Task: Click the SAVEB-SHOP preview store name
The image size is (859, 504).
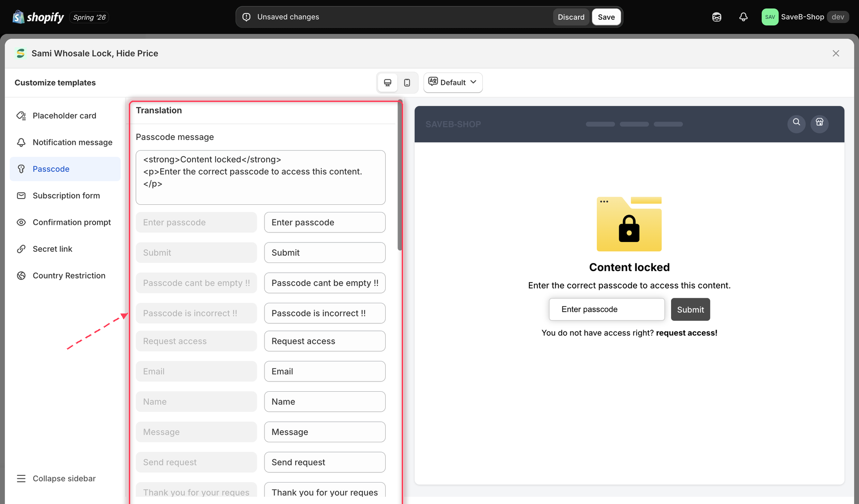Action: click(453, 124)
